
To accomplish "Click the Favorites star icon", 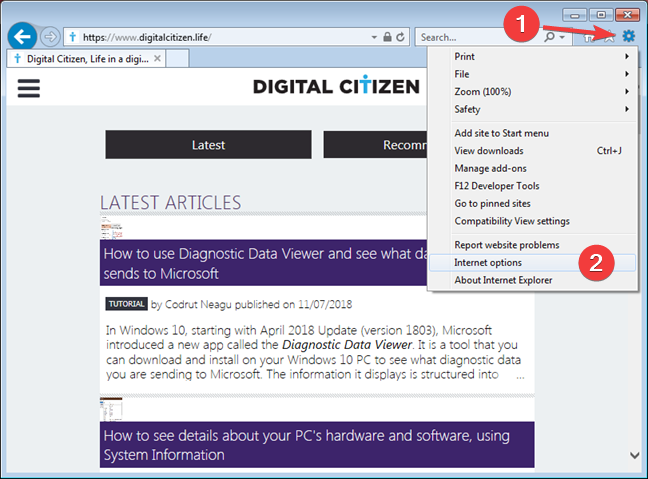I will point(609,37).
